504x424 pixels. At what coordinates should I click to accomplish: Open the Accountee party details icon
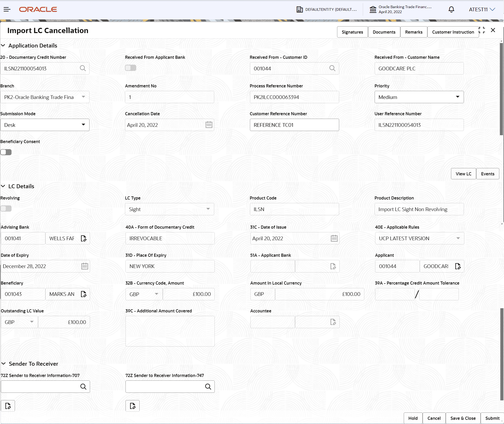[x=333, y=322]
